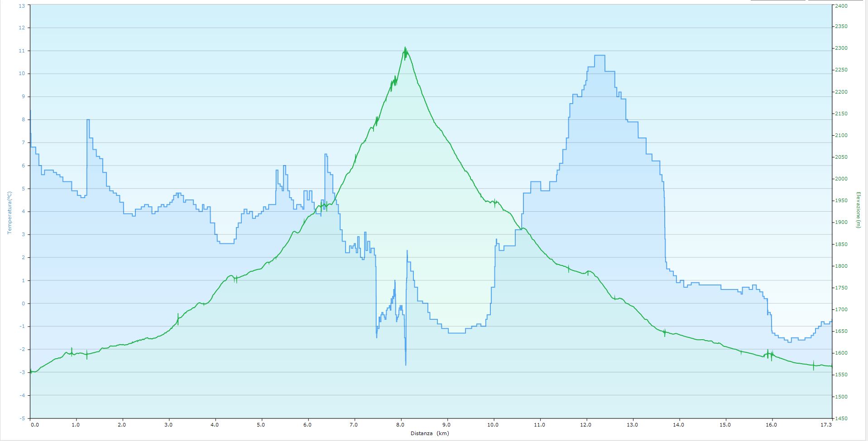The height and width of the screenshot is (441, 868).
Task: Click the 0.0 distance tick label
Action: click(34, 425)
